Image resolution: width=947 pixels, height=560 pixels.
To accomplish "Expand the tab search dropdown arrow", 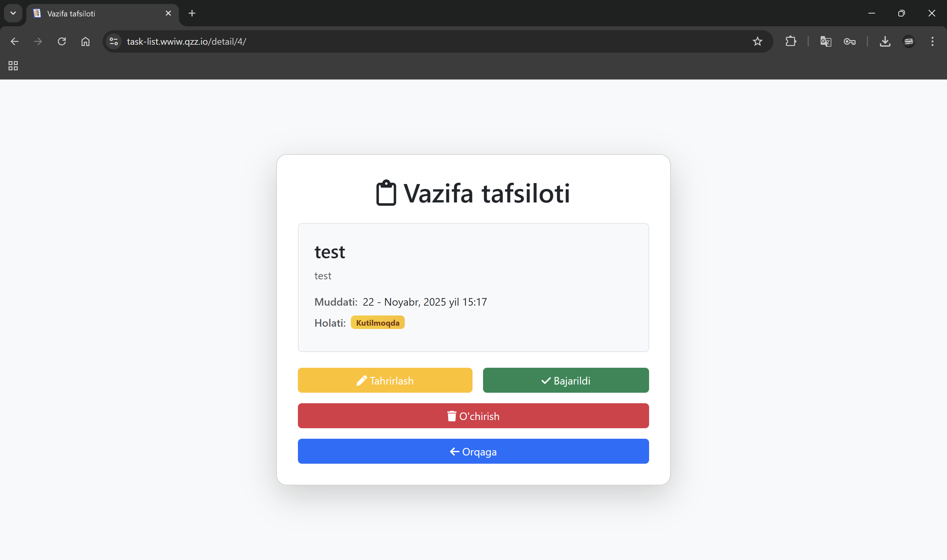I will coord(13,13).
